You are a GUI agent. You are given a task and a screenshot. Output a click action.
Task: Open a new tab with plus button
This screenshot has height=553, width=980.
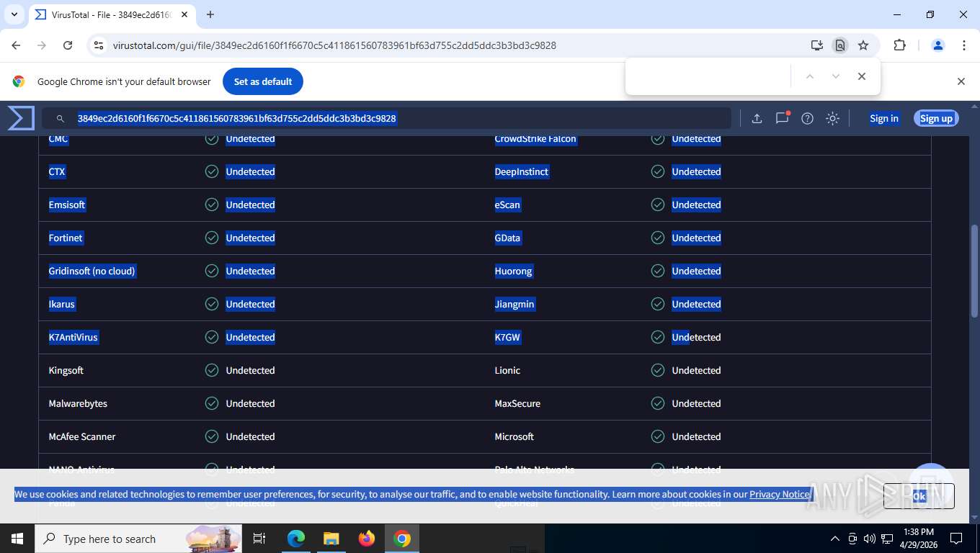point(210,14)
